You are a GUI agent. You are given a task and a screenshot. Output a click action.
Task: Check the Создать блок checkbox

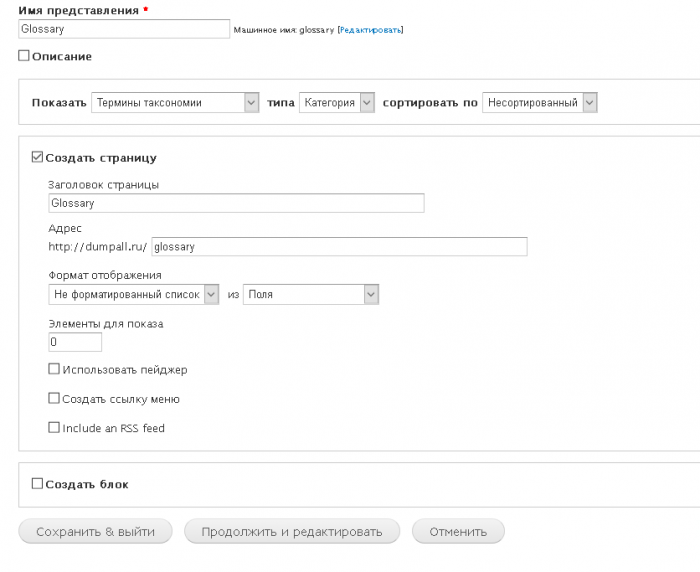pos(38,484)
